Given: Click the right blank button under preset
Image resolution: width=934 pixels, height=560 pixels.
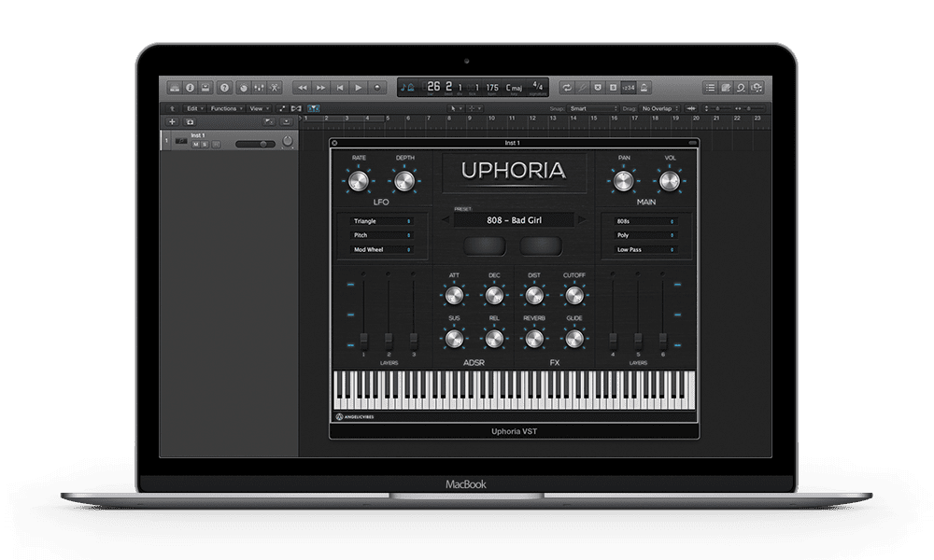Looking at the screenshot, I should 541,245.
